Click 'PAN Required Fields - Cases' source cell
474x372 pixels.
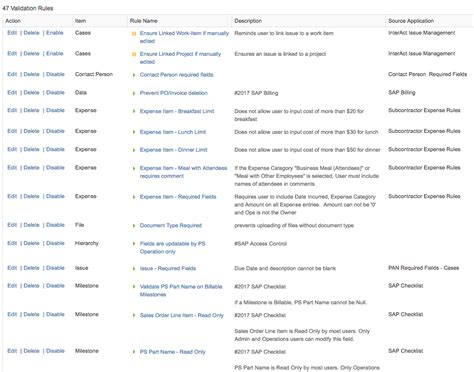[x=423, y=268]
